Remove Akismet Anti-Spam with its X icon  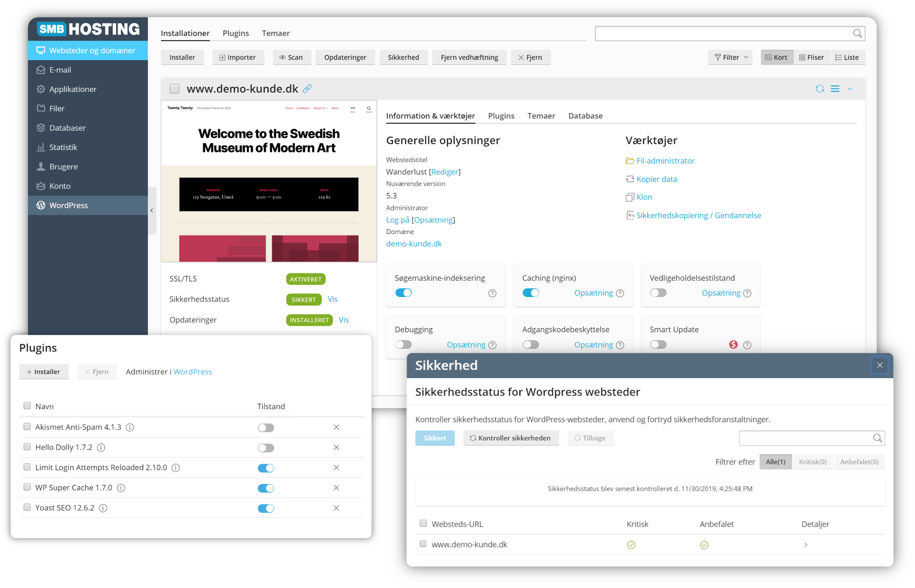click(x=336, y=427)
